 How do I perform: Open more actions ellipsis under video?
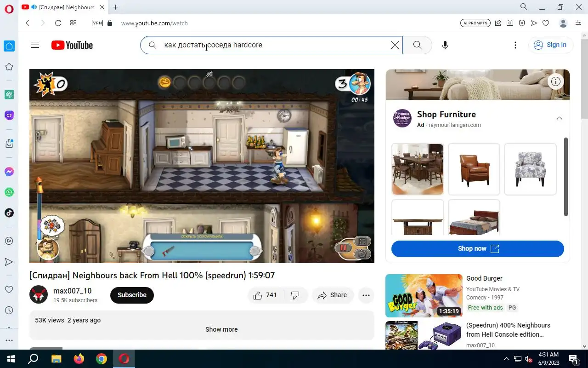pos(366,295)
